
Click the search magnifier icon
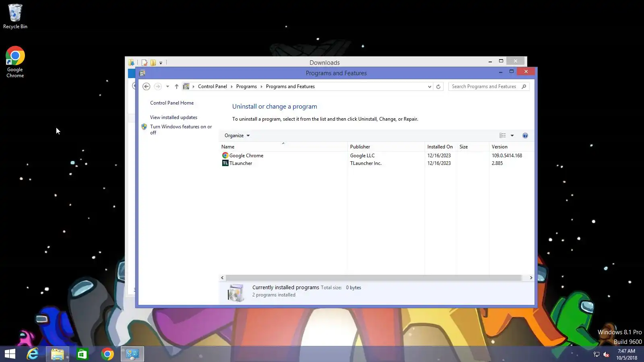[x=524, y=86]
